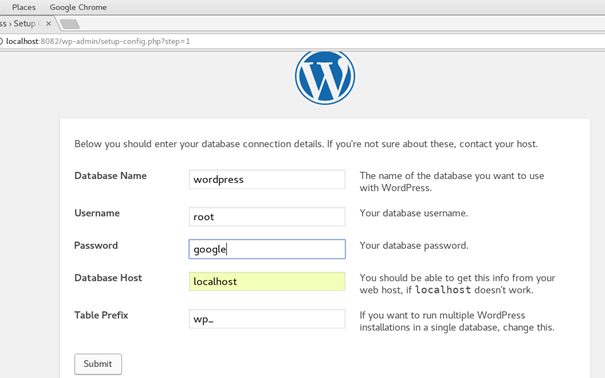
Task: Click the WordPress logo
Action: pyautogui.click(x=325, y=78)
